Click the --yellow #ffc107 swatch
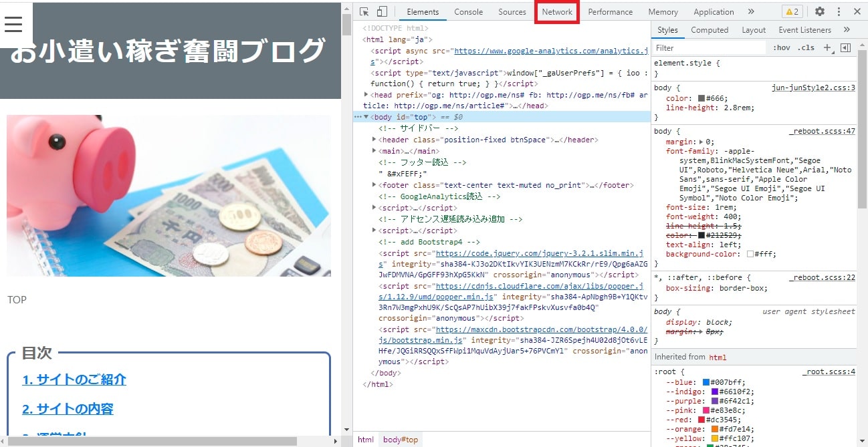This screenshot has height=447, width=868. point(714,438)
